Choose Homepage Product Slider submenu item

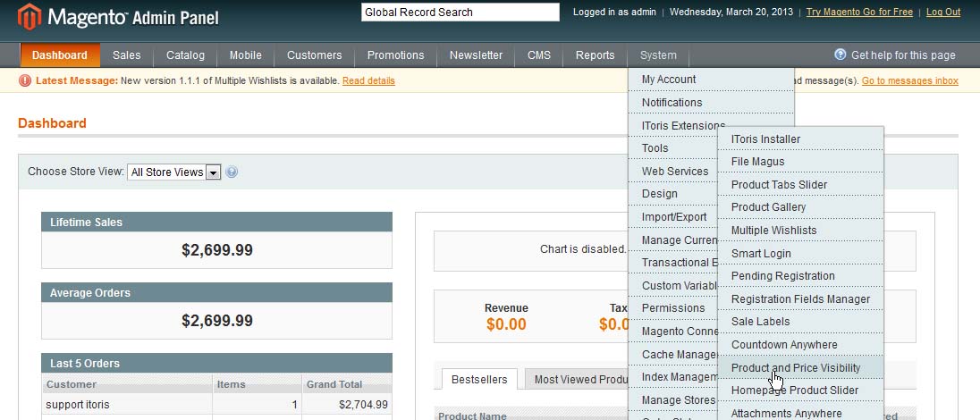(800, 391)
